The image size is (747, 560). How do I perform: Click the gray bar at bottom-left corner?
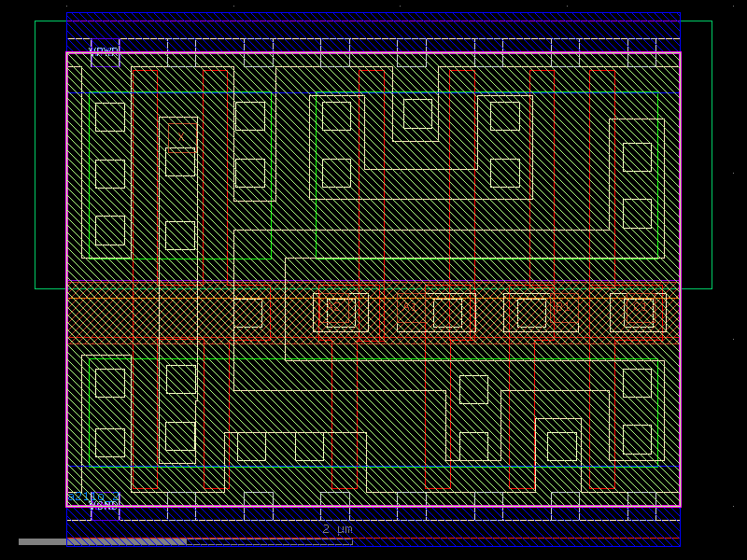(x=93, y=539)
